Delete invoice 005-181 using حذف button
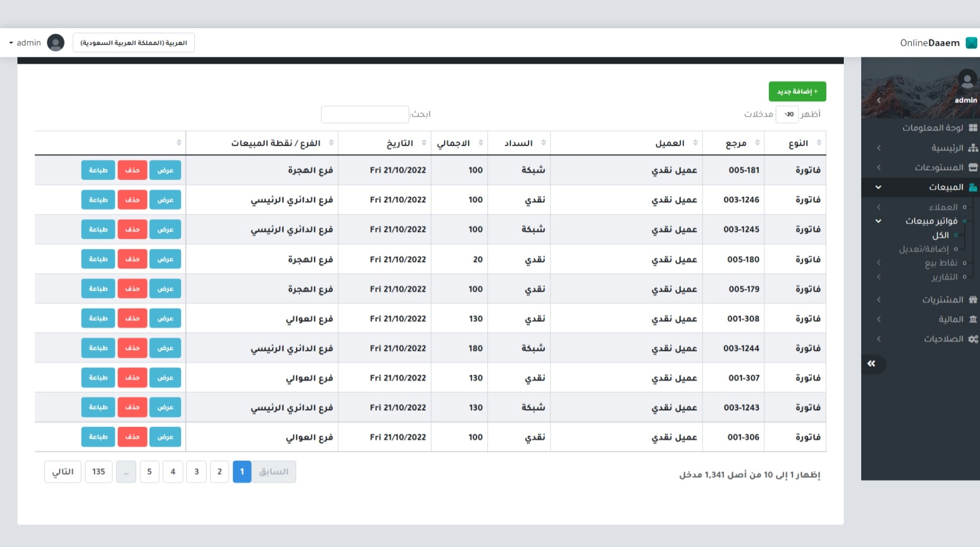Viewport: 980px width, 547px height. 132,170
